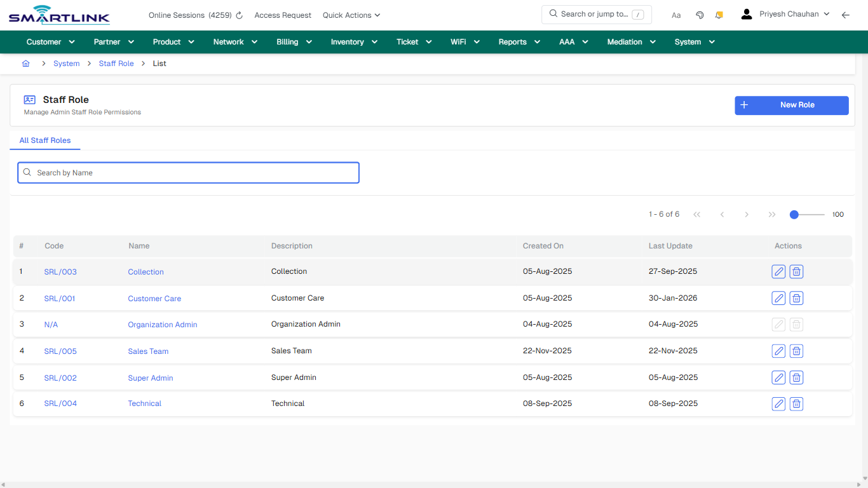Click the back arrow in the header
The width and height of the screenshot is (868, 488).
pos(846,15)
